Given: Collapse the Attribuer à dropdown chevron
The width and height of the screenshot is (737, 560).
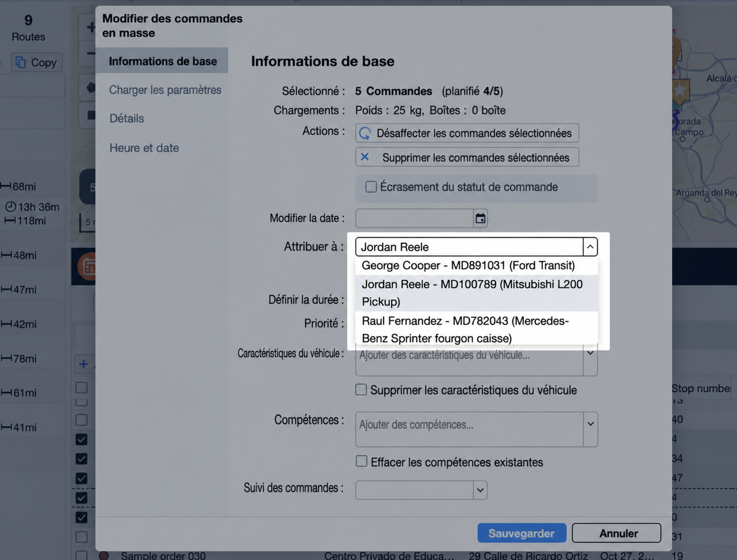Looking at the screenshot, I should 590,247.
